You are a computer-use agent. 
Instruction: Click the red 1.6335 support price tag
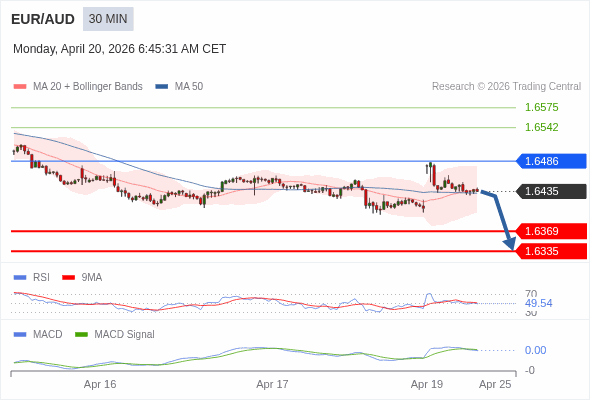[x=551, y=251]
